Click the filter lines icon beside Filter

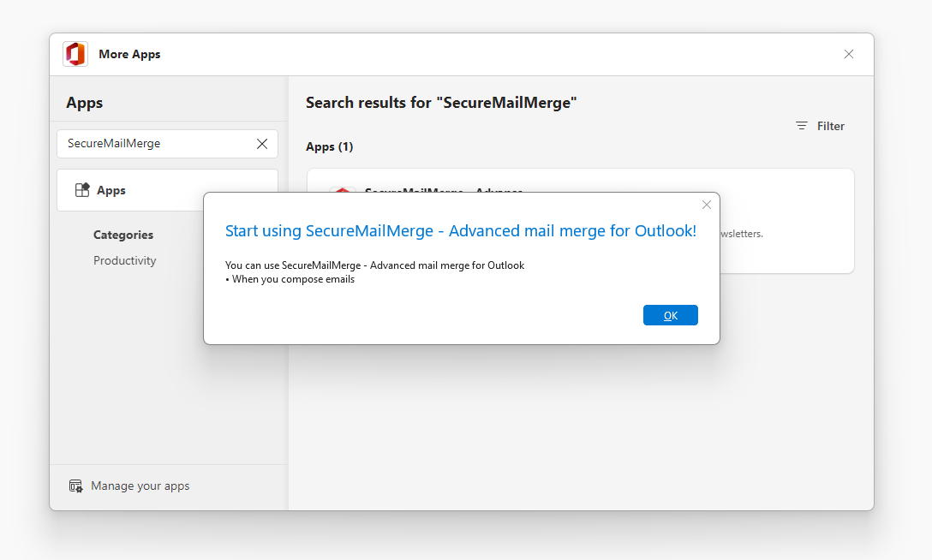[x=800, y=126]
